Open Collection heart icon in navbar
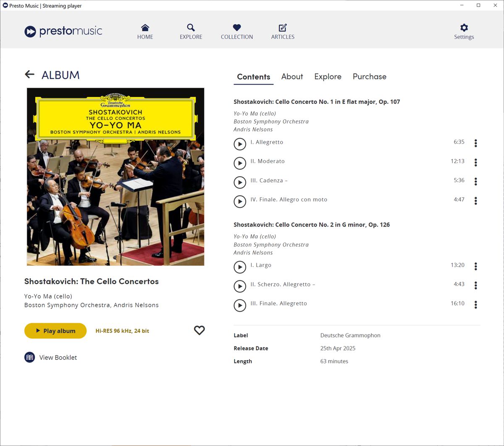 237,28
